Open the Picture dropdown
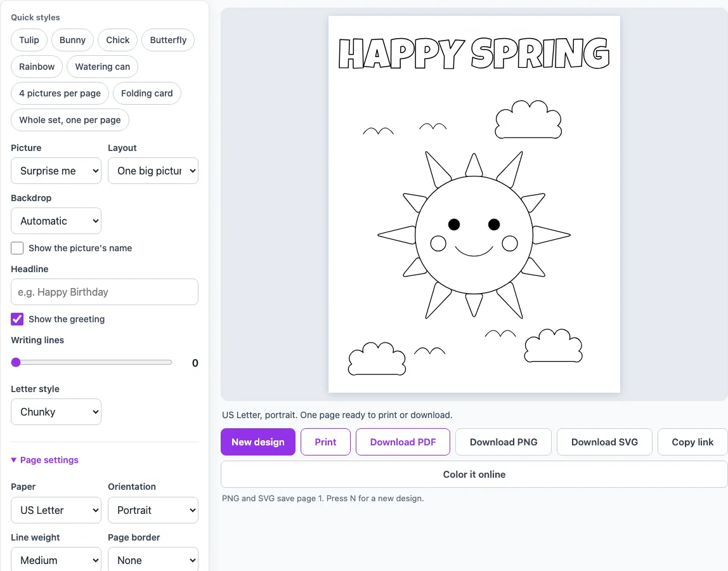 pos(56,171)
